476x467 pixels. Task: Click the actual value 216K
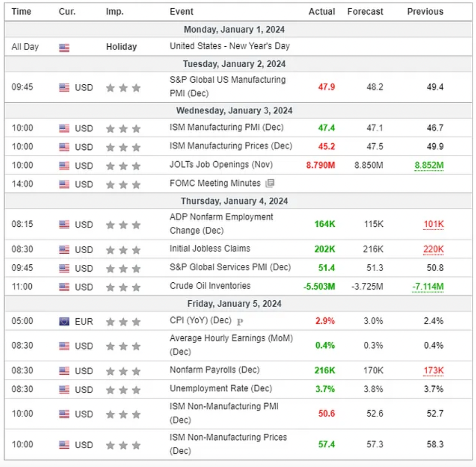(325, 371)
